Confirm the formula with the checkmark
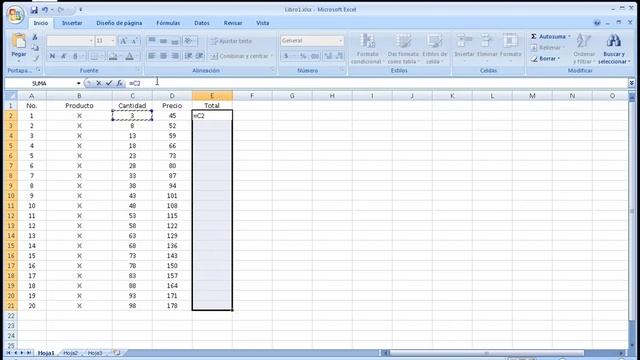Image resolution: width=640 pixels, height=360 pixels. [x=109, y=83]
